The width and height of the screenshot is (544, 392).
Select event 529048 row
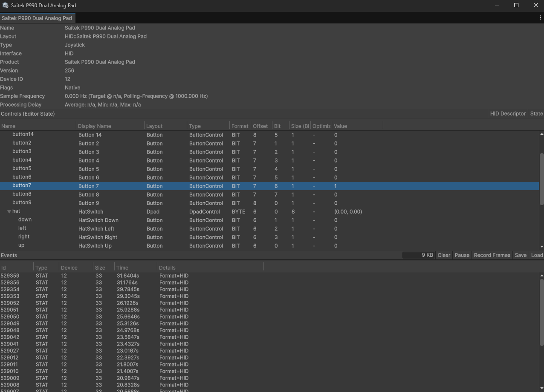click(269, 330)
